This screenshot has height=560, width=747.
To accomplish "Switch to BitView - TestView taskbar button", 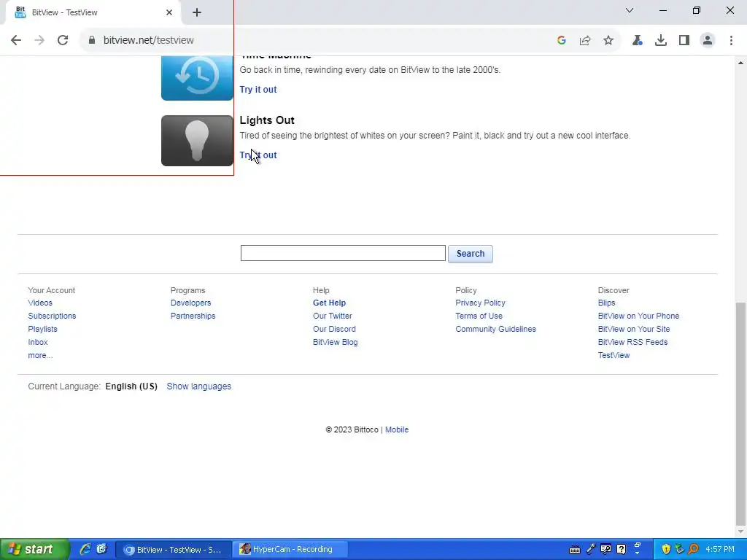I will [174, 550].
